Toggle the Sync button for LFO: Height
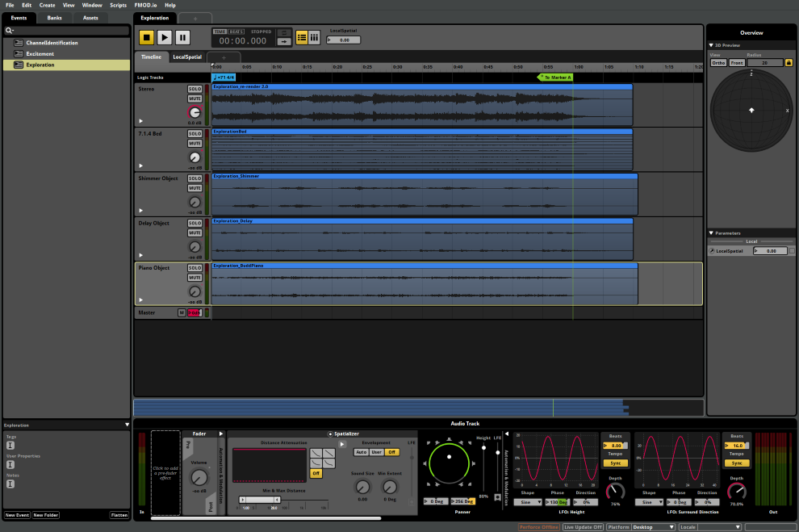 [x=616, y=463]
